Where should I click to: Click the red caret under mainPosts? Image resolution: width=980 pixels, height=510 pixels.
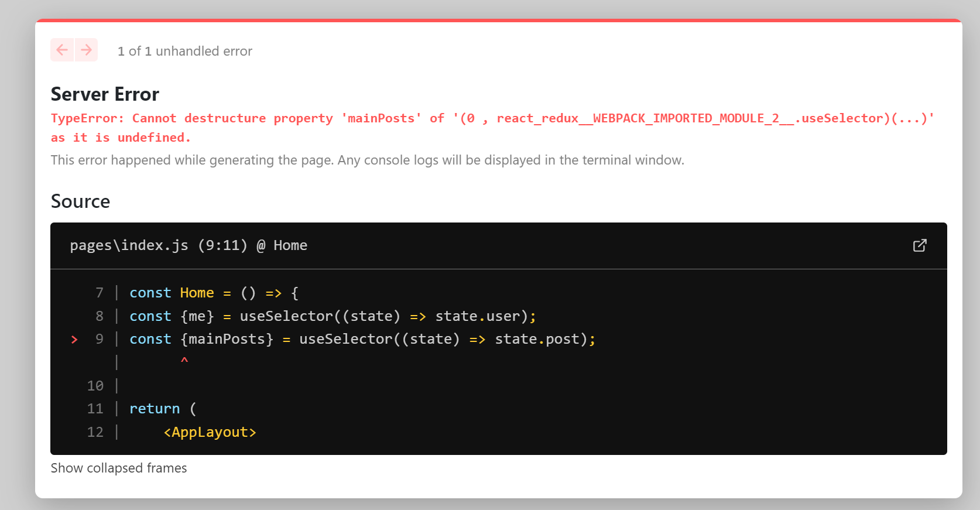184,361
